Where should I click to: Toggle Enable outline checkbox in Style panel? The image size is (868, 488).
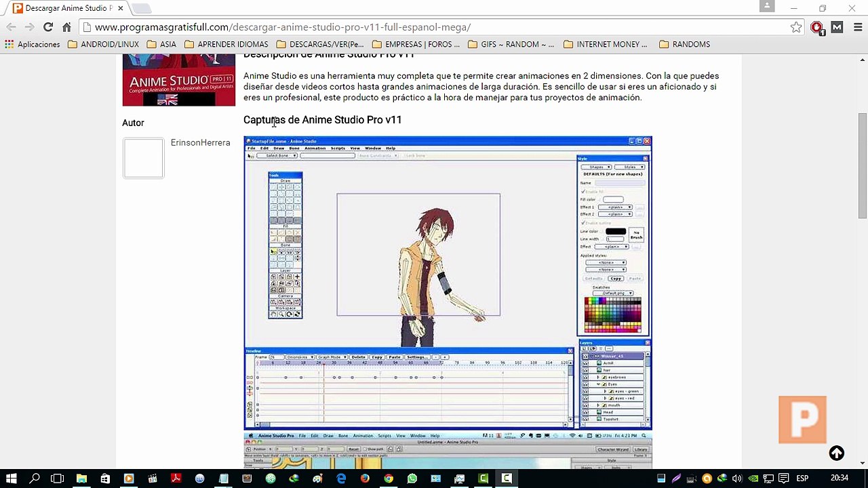tap(583, 223)
